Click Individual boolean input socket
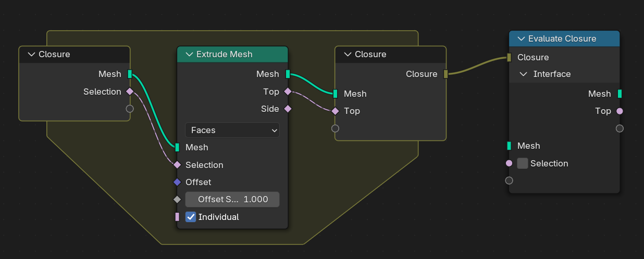This screenshot has height=259, width=644. coord(177,217)
